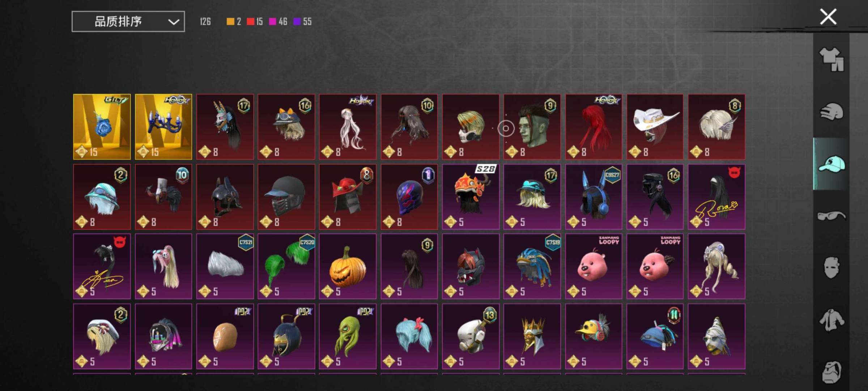This screenshot has width=868, height=391.
Task: Click the chevron arrow in the sort box
Action: click(174, 22)
